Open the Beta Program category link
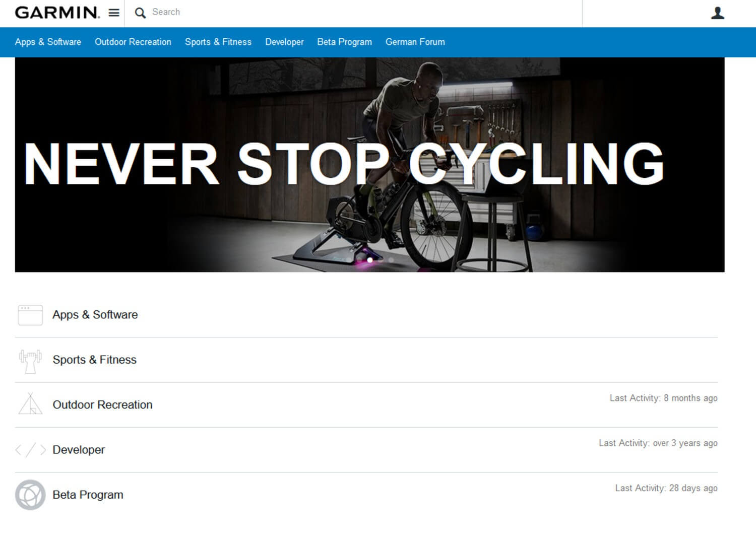756x543 pixels. click(88, 495)
